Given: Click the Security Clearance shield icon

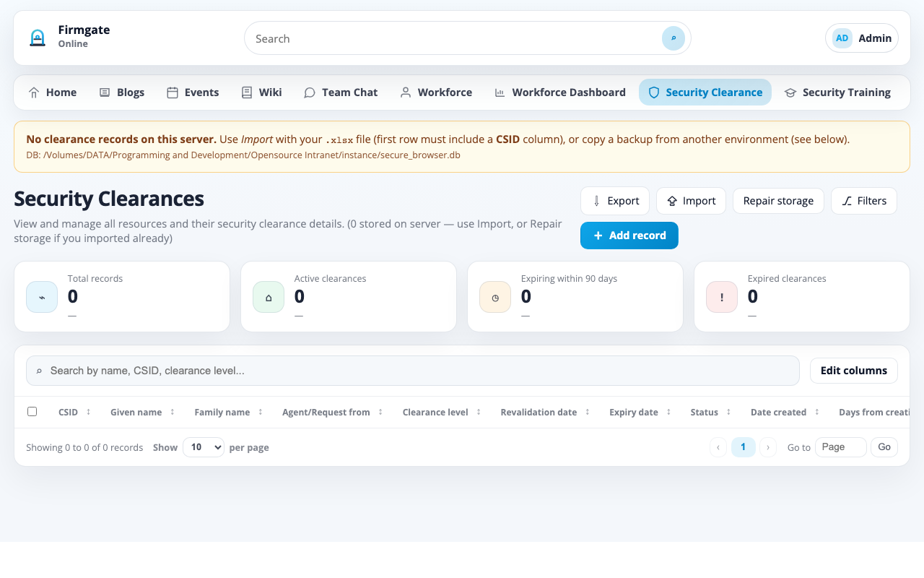Looking at the screenshot, I should (654, 92).
